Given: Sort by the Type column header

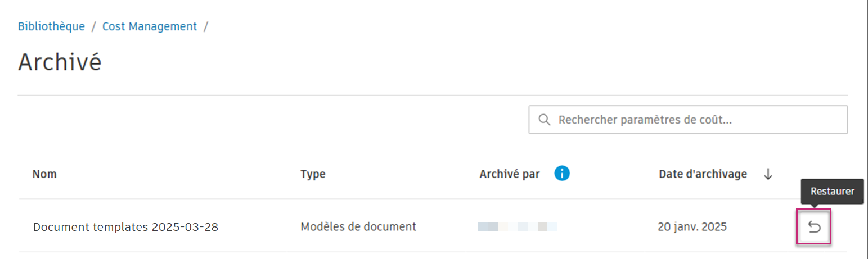Looking at the screenshot, I should [313, 174].
